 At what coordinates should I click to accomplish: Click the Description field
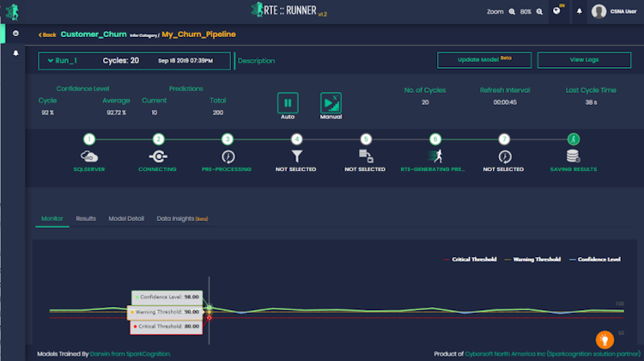[x=256, y=61]
